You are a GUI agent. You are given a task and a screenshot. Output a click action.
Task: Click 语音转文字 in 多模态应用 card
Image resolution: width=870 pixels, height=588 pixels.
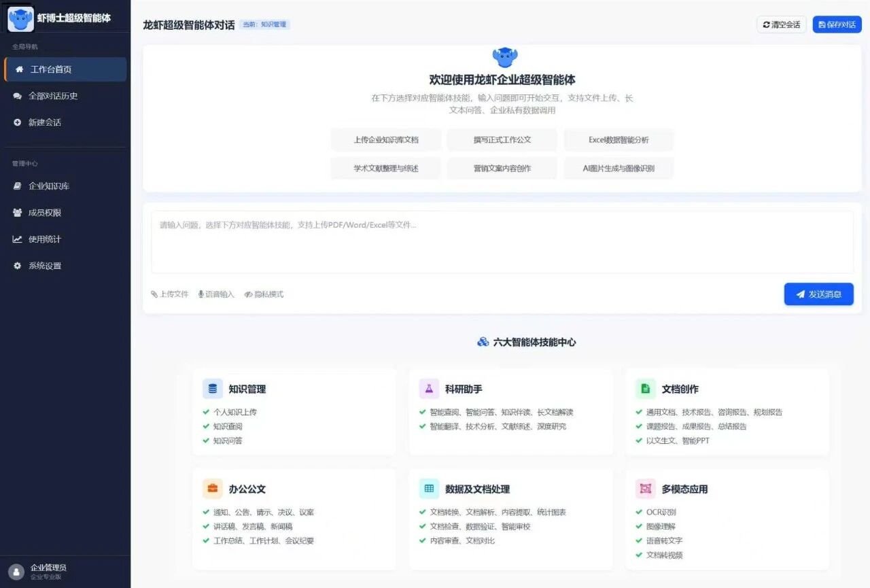665,540
